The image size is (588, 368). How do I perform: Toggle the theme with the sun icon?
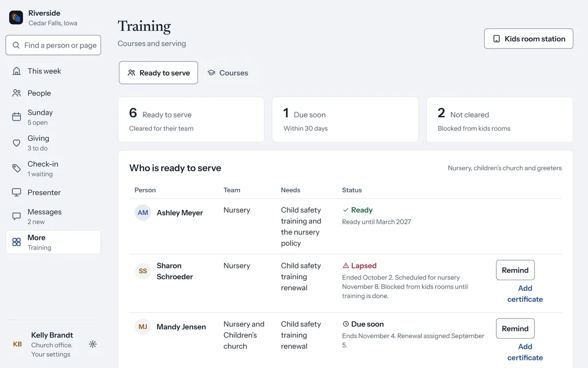point(93,344)
